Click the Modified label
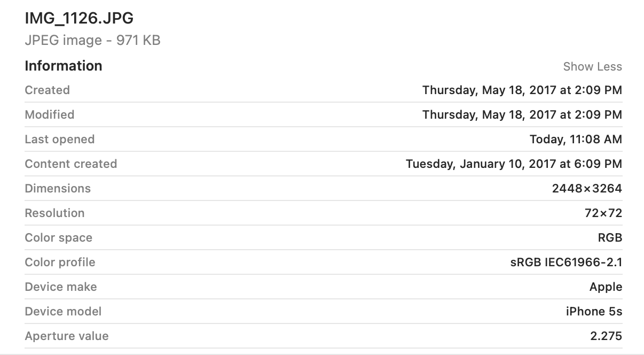The image size is (644, 355). (50, 114)
